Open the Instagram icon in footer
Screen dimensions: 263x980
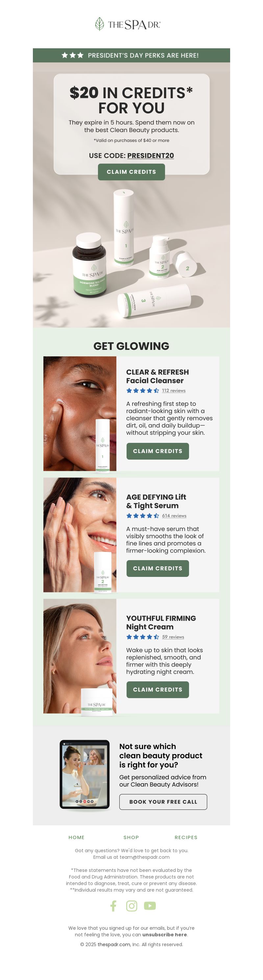click(x=131, y=906)
